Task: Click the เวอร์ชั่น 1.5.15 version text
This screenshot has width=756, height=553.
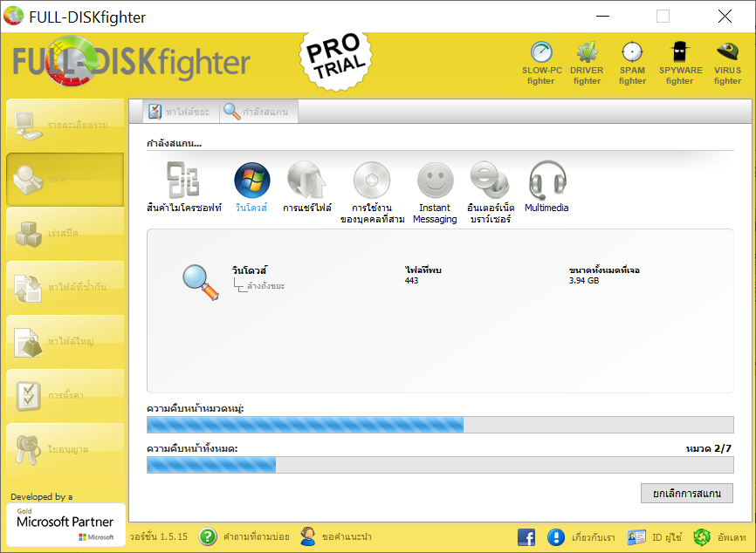Action: (159, 536)
